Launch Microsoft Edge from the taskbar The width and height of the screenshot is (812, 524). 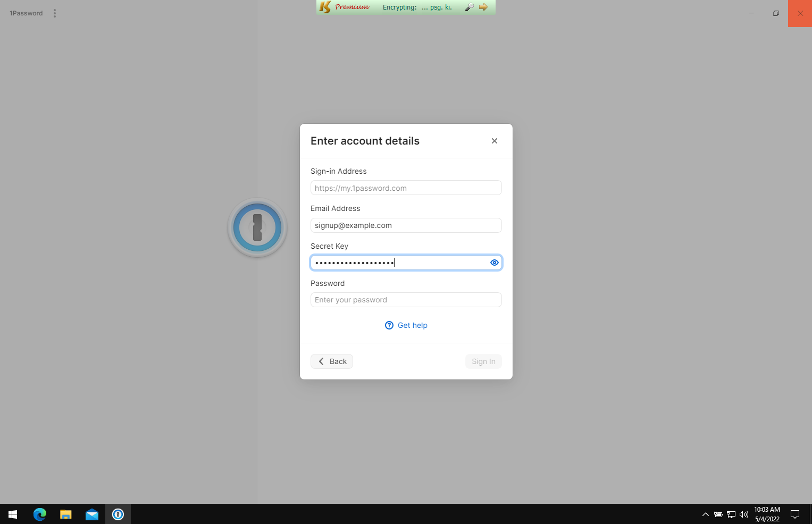(40, 514)
